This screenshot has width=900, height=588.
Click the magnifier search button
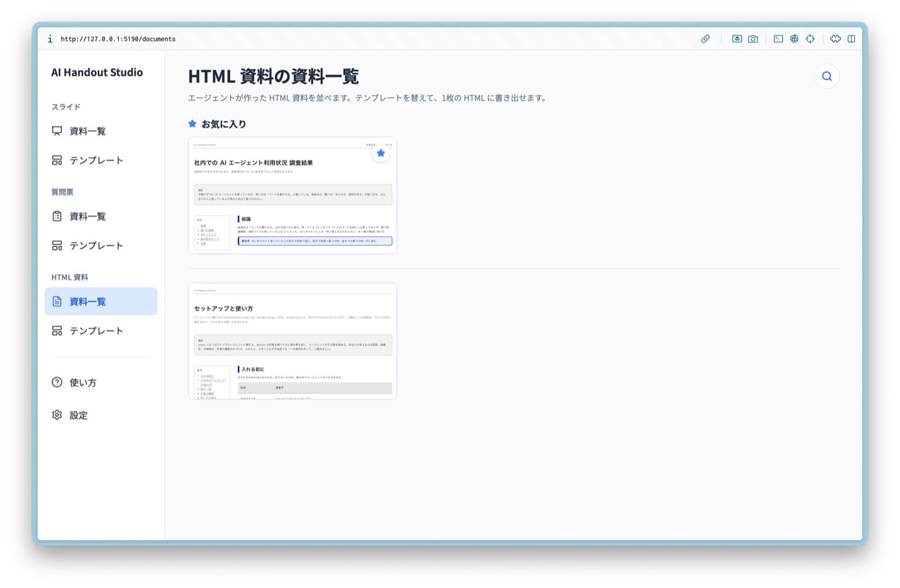pos(827,76)
